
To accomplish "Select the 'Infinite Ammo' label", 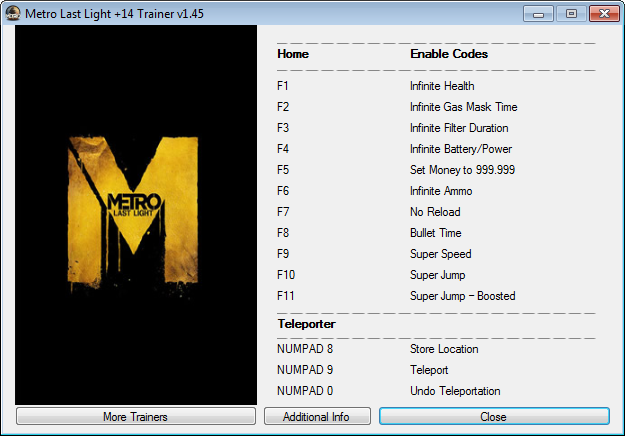I will pyautogui.click(x=441, y=191).
